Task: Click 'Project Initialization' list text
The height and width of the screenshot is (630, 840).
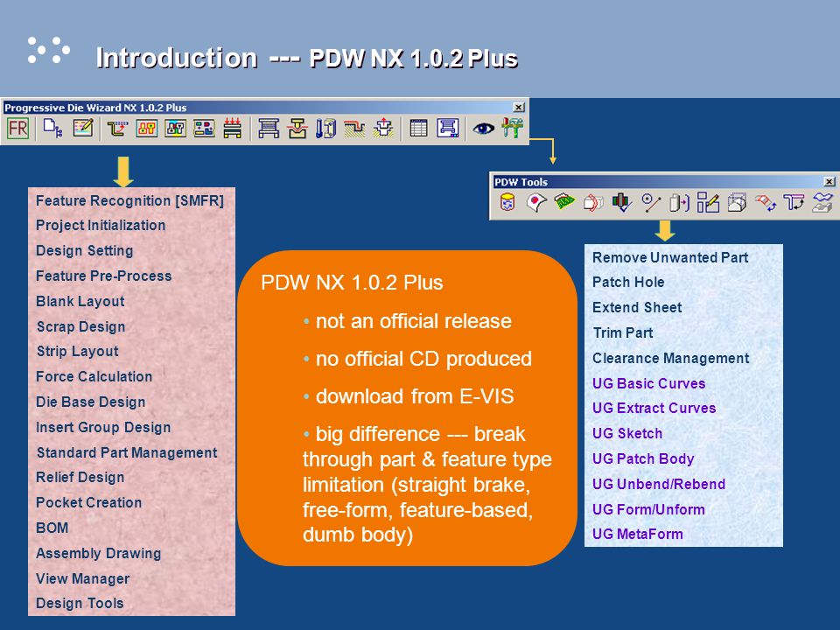Action: click(x=101, y=226)
